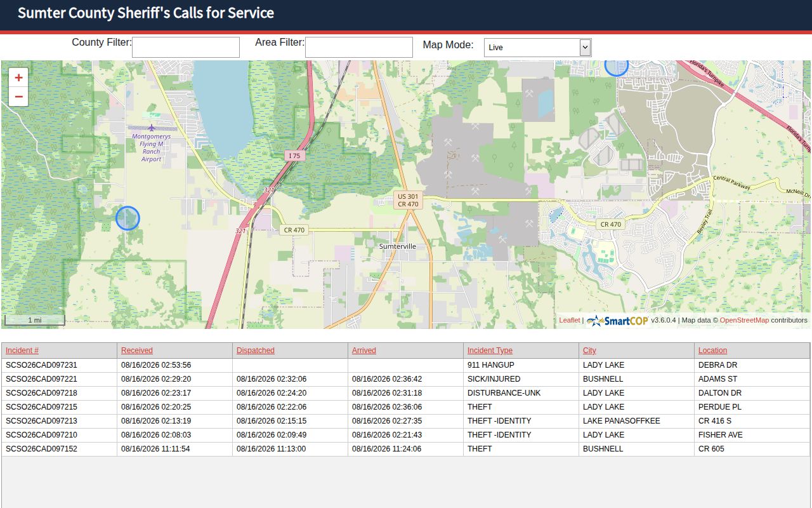Open the OpenStreetMap attribution link

[744, 320]
